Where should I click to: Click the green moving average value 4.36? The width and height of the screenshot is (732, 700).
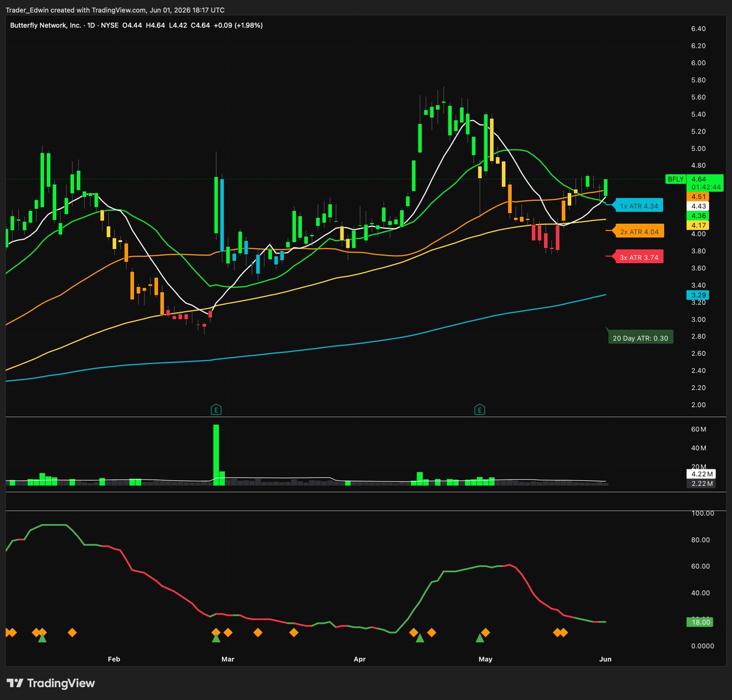coord(698,216)
